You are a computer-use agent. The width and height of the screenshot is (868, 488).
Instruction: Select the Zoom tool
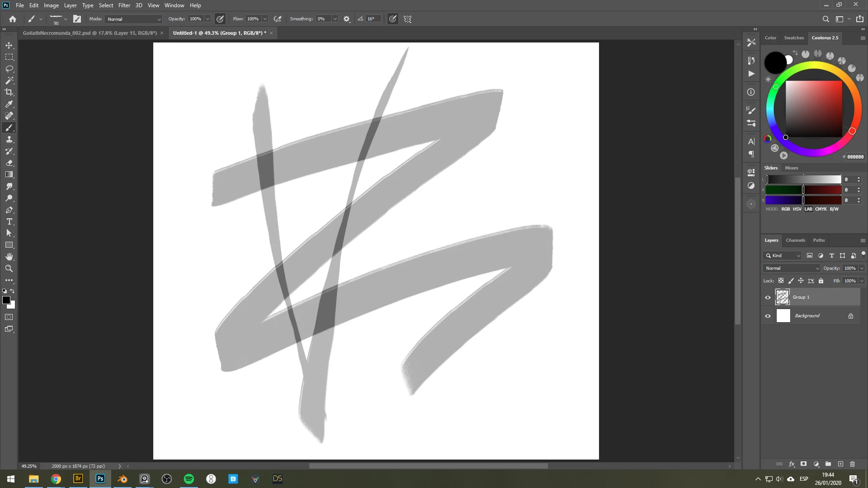(9, 268)
